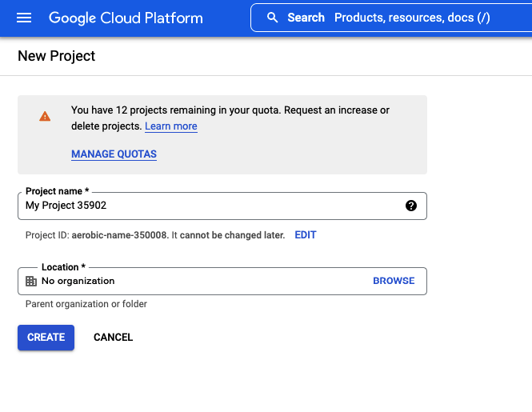
Task: Focus the Search products and resources box
Action: point(391,18)
